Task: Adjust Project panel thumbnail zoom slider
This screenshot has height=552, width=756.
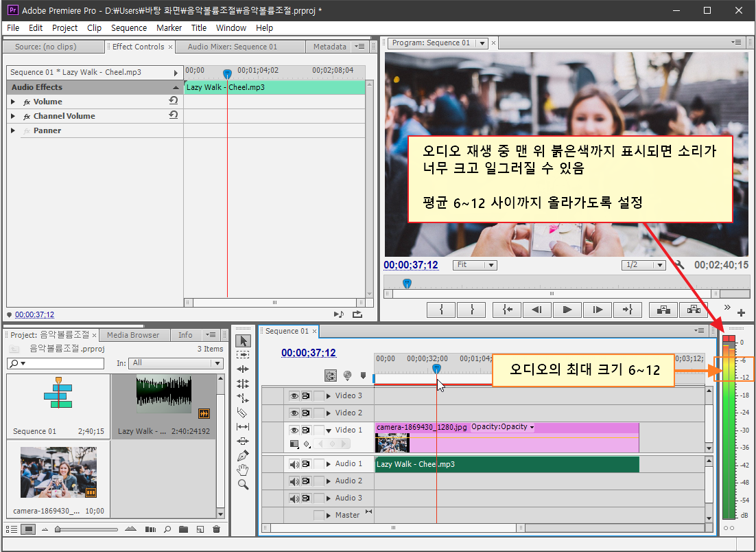Action: click(58, 529)
